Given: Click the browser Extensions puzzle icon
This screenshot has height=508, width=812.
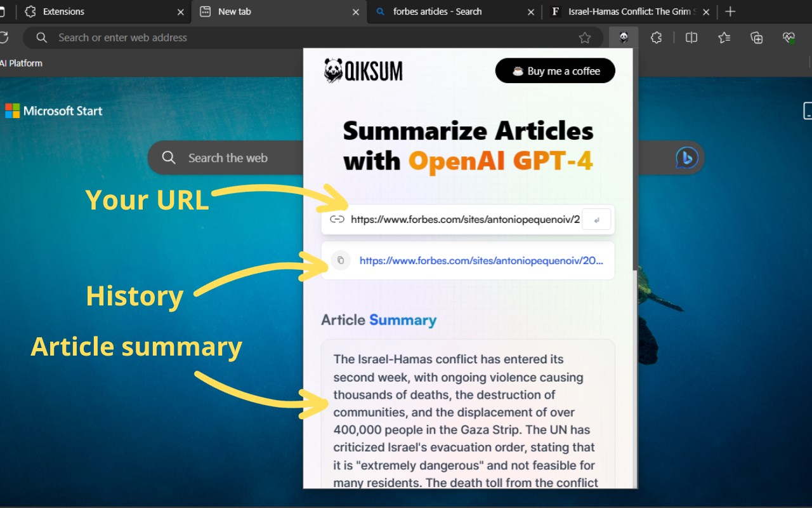Looking at the screenshot, I should [656, 37].
